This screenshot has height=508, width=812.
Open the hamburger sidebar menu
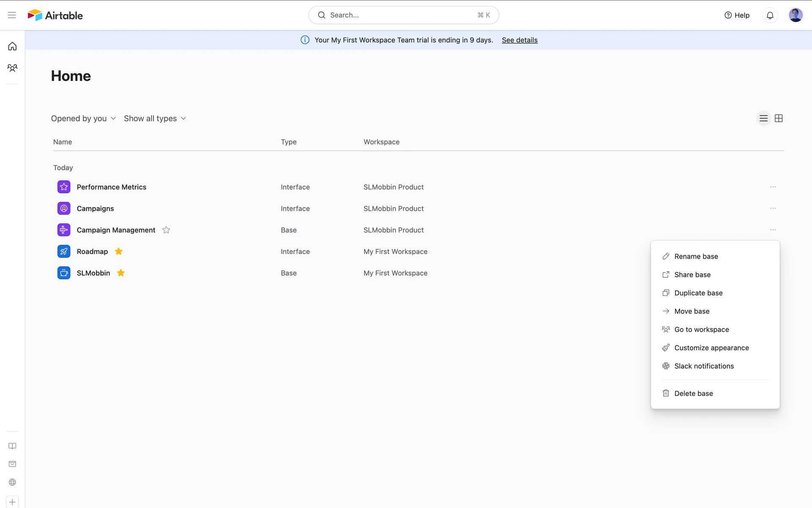point(12,15)
